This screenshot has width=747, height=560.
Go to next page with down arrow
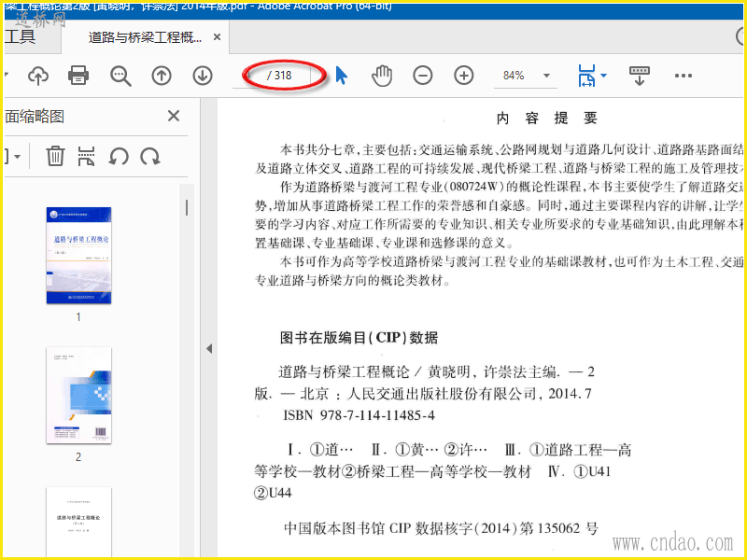pyautogui.click(x=203, y=76)
